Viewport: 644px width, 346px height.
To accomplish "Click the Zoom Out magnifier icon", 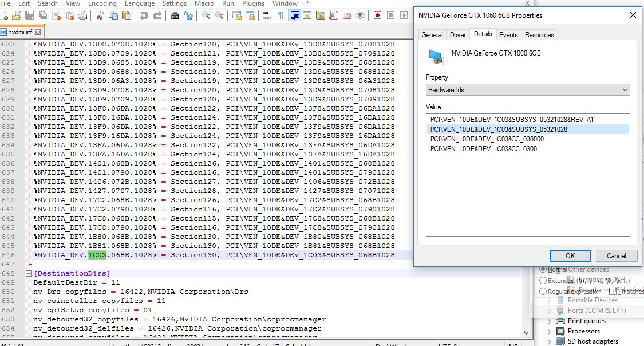I will 219,15.
